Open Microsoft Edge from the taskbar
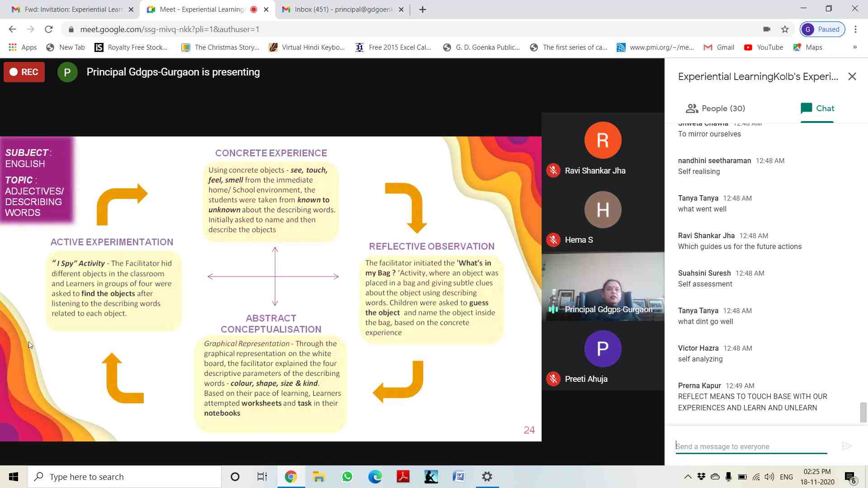 click(x=375, y=477)
